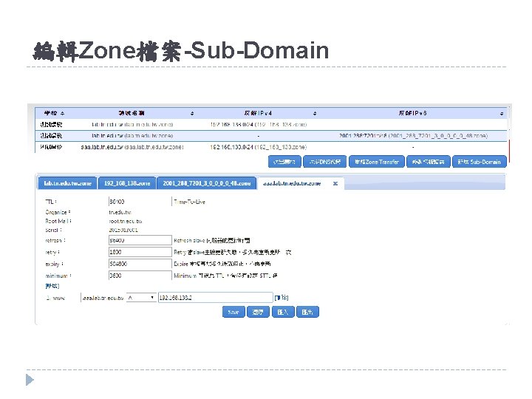
Task: Click into the TTL field showing 86400
Action: coord(140,202)
